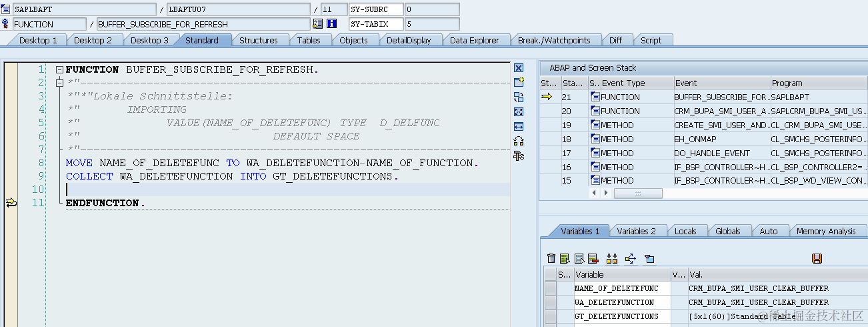Click the first green list icon after the trash
The image size is (868, 327).
(x=565, y=258)
